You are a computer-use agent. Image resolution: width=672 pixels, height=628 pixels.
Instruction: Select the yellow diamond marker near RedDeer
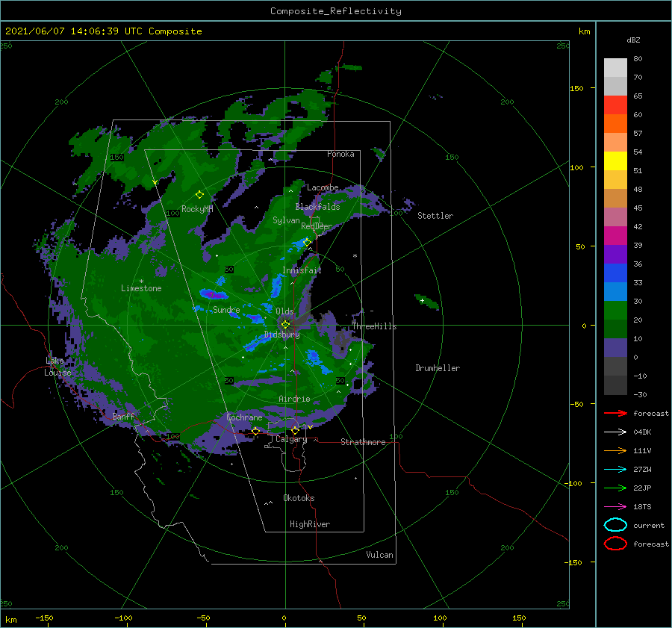point(307,242)
